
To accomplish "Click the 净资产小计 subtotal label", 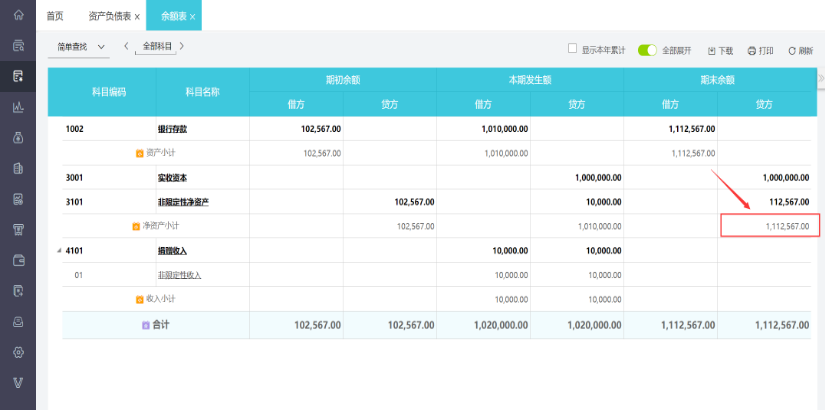I will click(160, 226).
